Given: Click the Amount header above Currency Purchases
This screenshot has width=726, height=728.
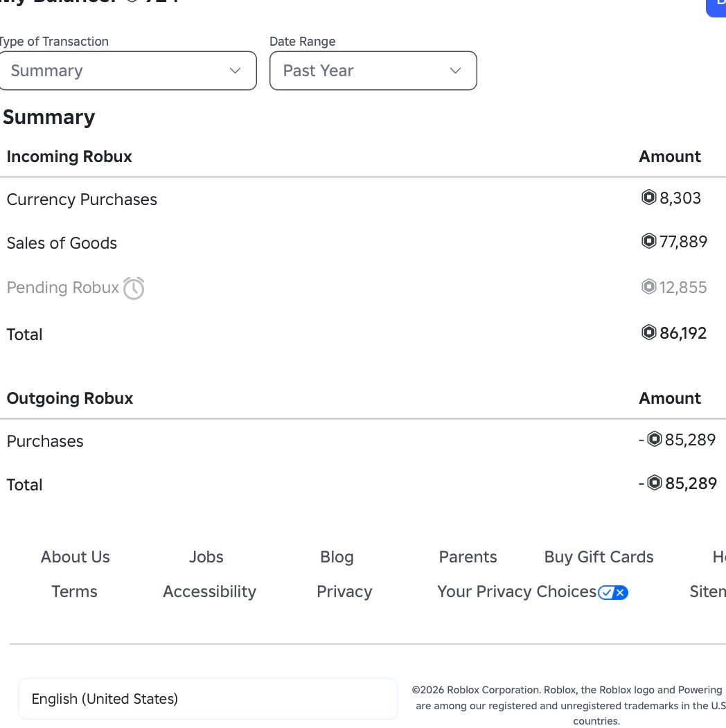Looking at the screenshot, I should click(670, 157).
